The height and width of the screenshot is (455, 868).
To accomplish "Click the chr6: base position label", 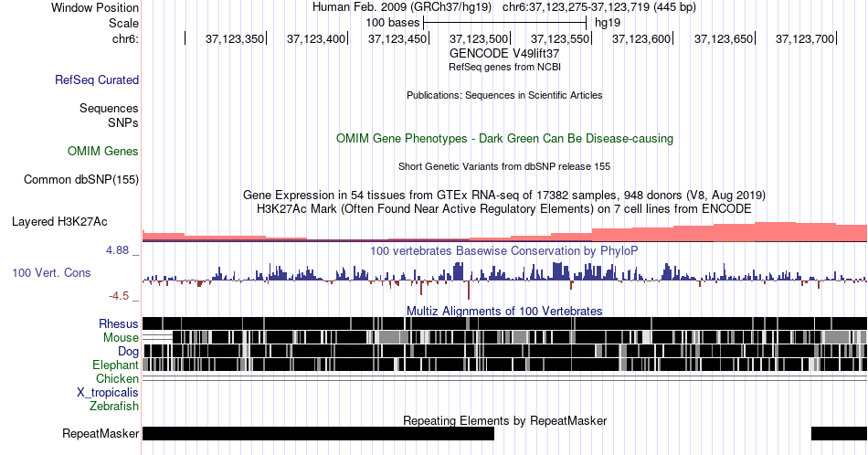I will [125, 39].
